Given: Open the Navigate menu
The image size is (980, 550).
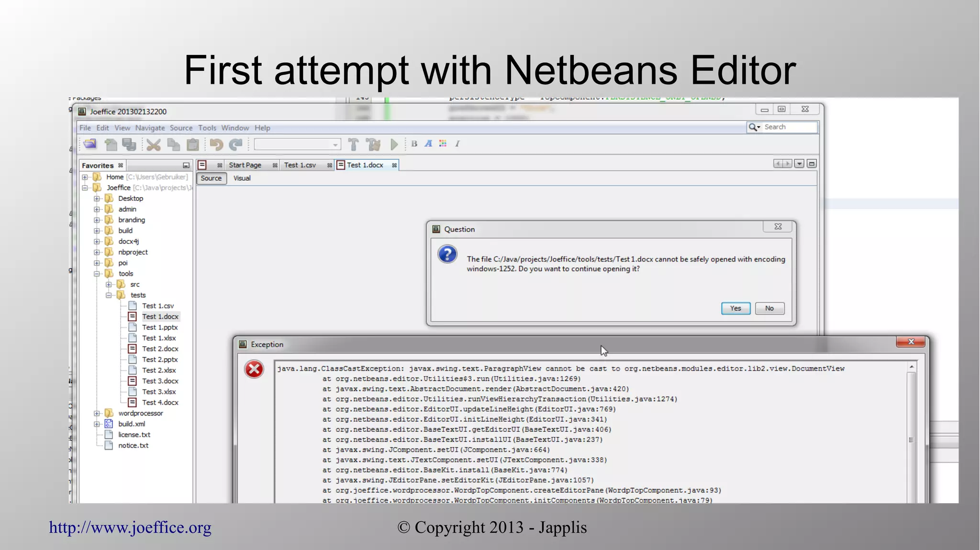Looking at the screenshot, I should tap(150, 128).
